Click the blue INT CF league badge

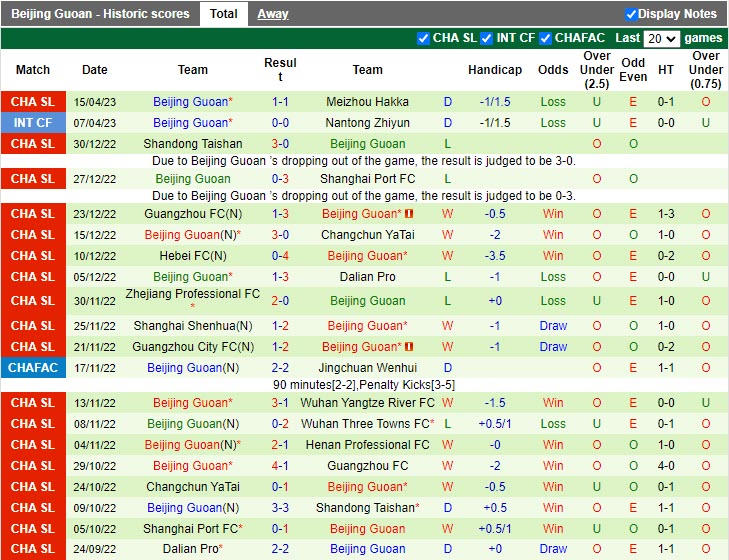click(x=33, y=123)
